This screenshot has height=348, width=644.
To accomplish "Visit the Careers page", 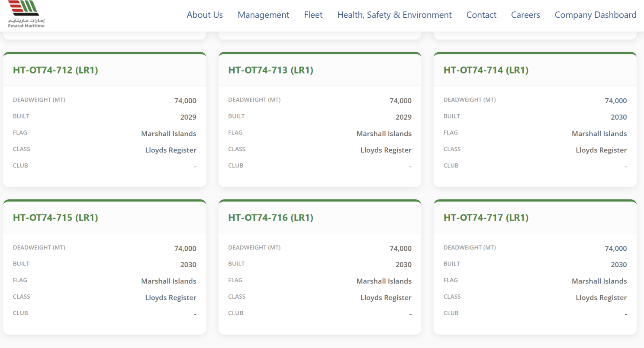I will (525, 15).
